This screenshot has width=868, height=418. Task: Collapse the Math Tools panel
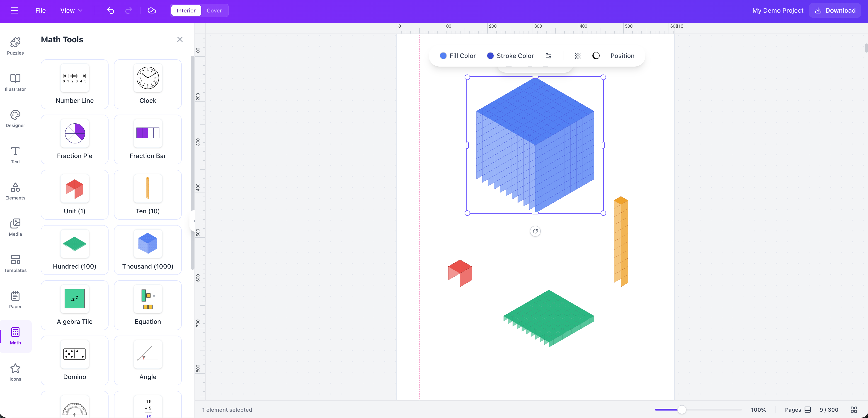point(179,39)
